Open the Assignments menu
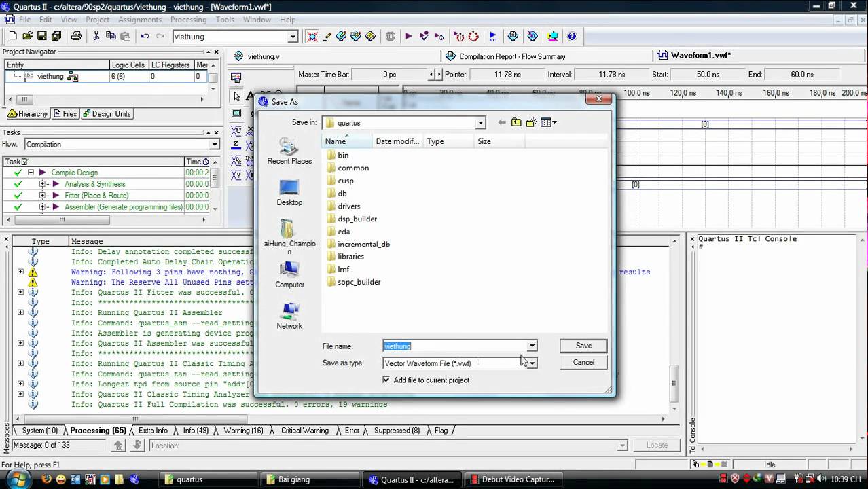Screen dimensions: 868x489 (x=140, y=20)
